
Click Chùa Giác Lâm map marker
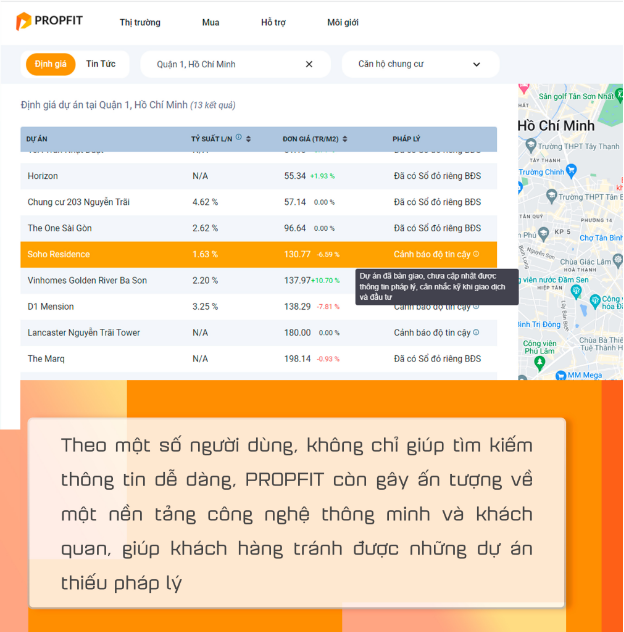click(x=617, y=260)
